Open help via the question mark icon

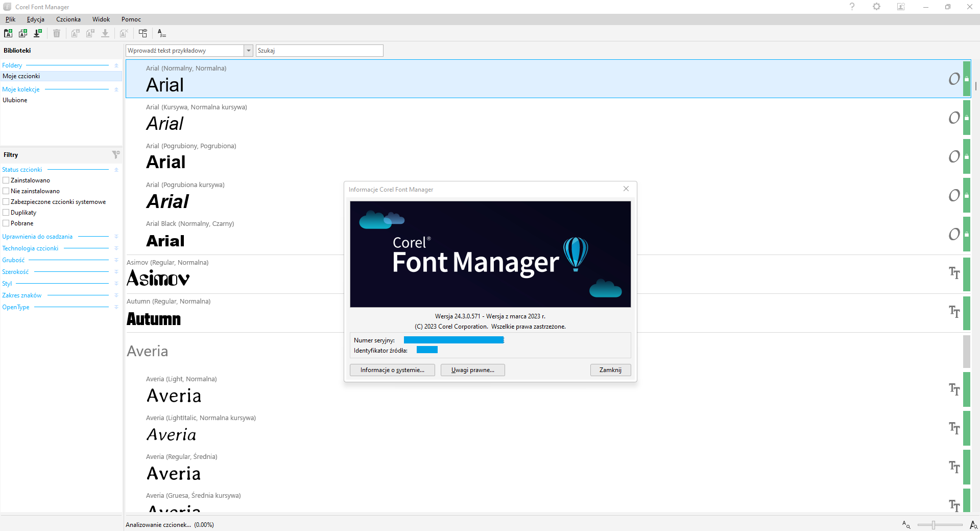click(852, 7)
